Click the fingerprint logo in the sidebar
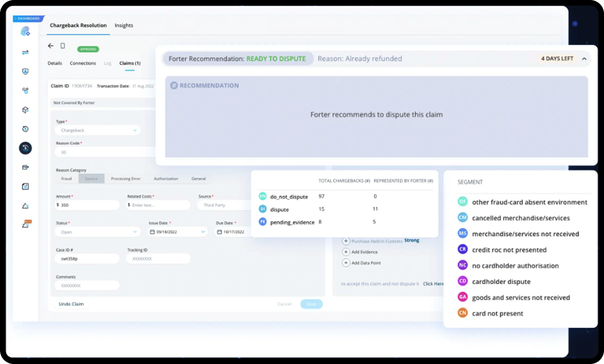 point(25,31)
